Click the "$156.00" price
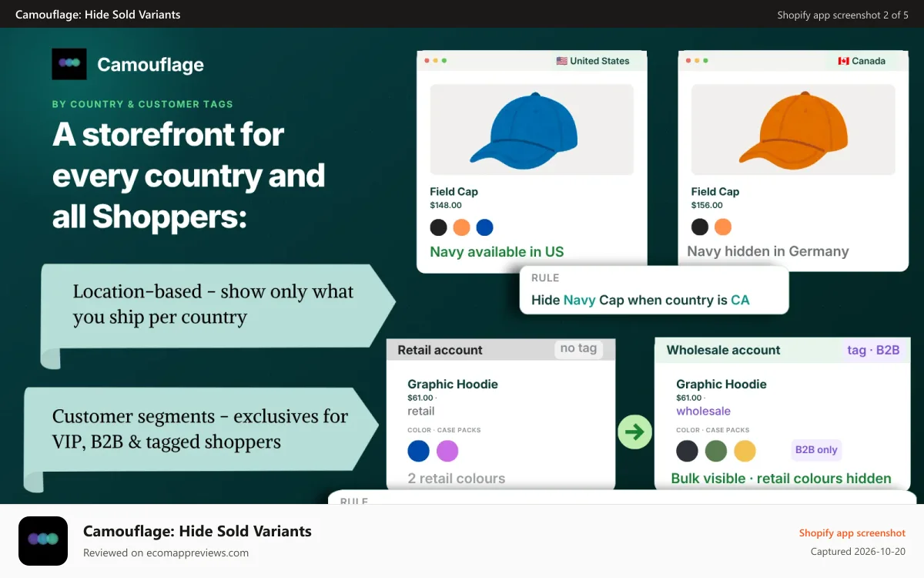Screen dimensions: 924x578 tap(707, 206)
